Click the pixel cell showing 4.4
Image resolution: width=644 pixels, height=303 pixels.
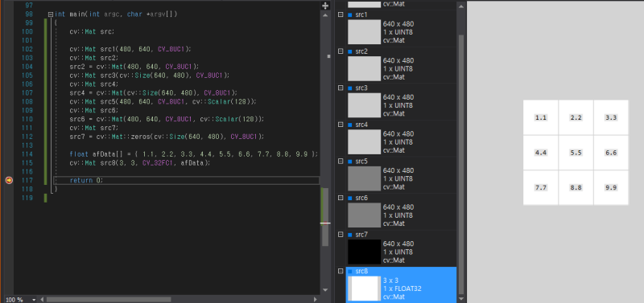coord(540,153)
